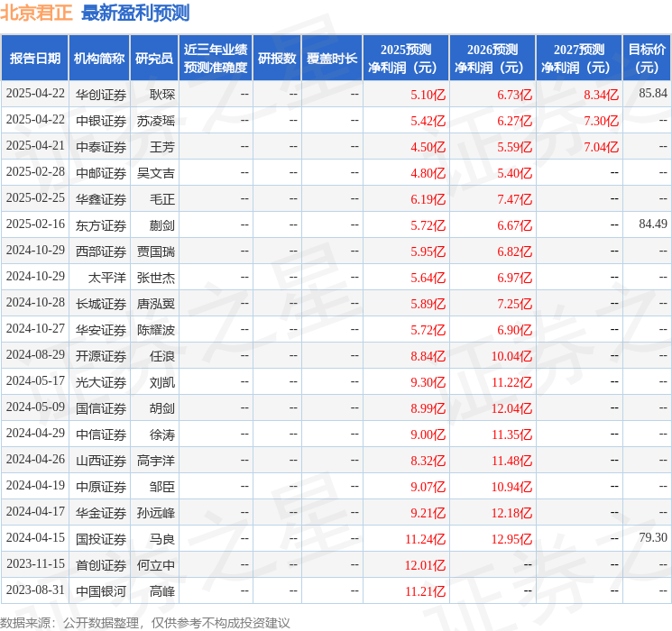Click the 近三年业绩预测准确度 column header
672x631 pixels.
click(216, 58)
